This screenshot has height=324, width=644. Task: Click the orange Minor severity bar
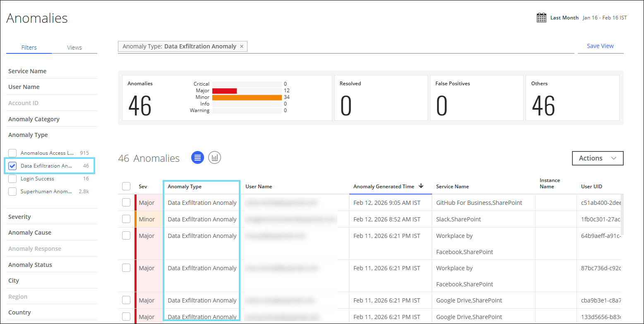point(247,97)
